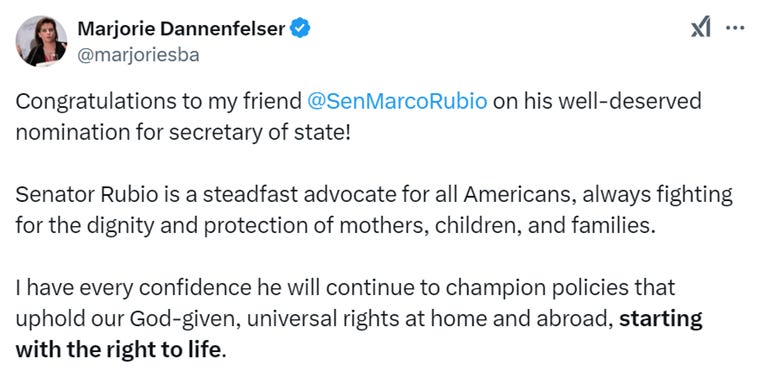Open the @marjoriesba handle link
Screen dimensions: 761x384
(138, 55)
